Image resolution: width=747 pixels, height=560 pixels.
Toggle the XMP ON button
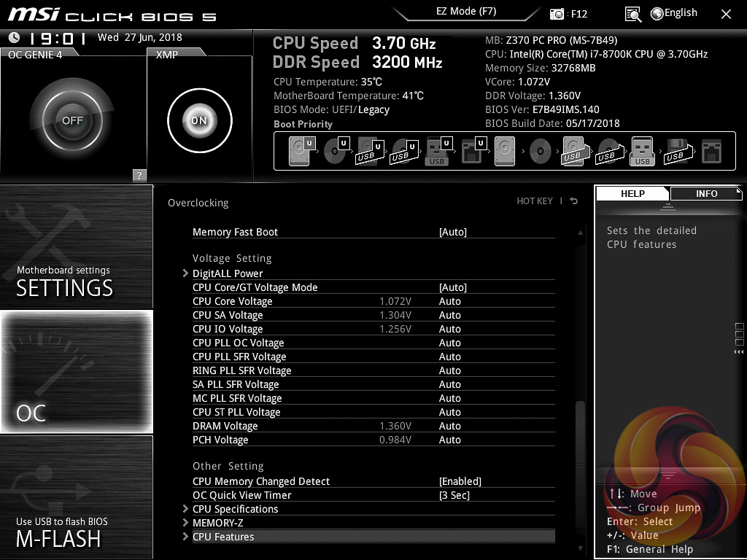[x=199, y=120]
